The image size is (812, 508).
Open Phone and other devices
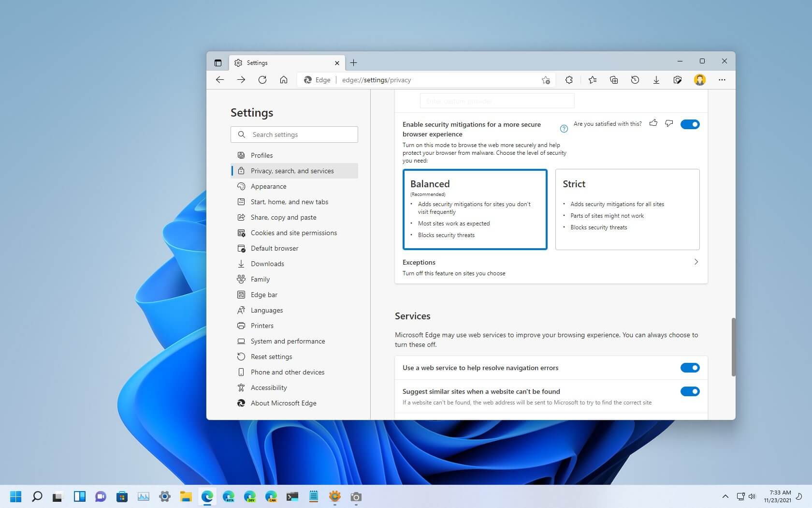point(294,372)
